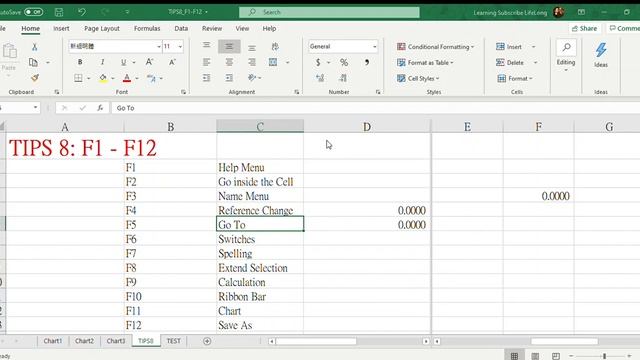
Task: Open the Data ribbon tab
Action: click(181, 28)
